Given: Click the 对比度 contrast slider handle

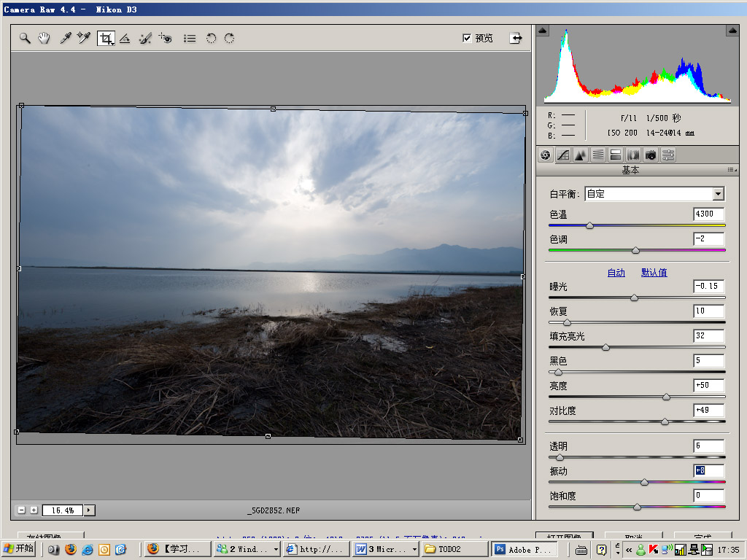Looking at the screenshot, I should coord(665,422).
